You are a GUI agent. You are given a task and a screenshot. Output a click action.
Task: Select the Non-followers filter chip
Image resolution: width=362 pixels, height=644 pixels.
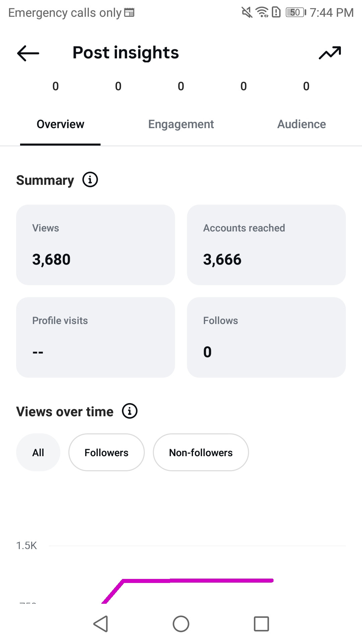201,452
